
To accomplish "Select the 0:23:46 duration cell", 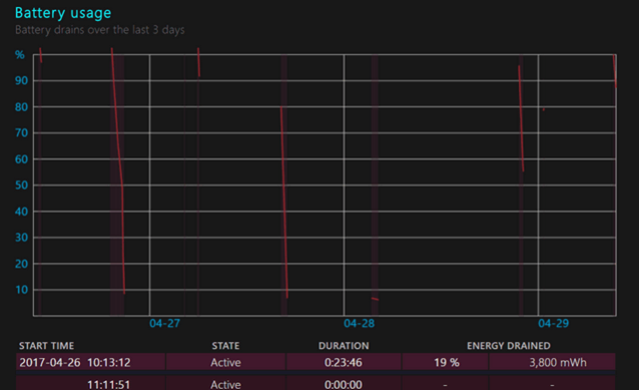I will coord(343,362).
